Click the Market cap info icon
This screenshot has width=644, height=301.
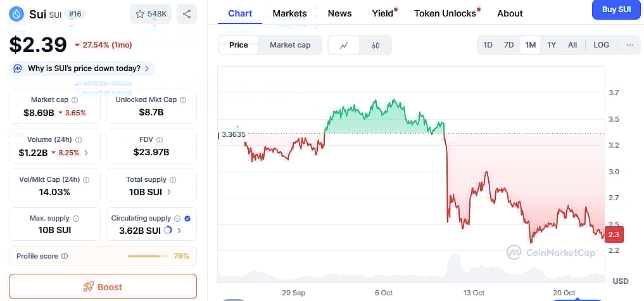75,100
